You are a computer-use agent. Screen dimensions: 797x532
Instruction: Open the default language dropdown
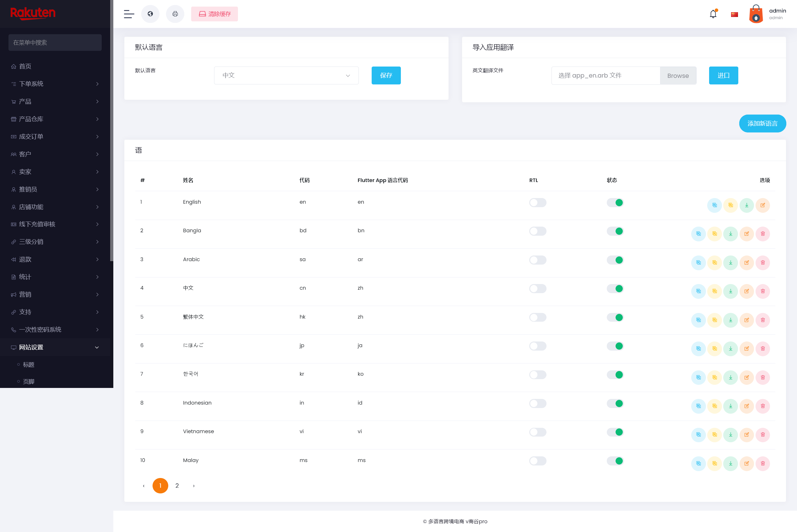click(x=286, y=75)
